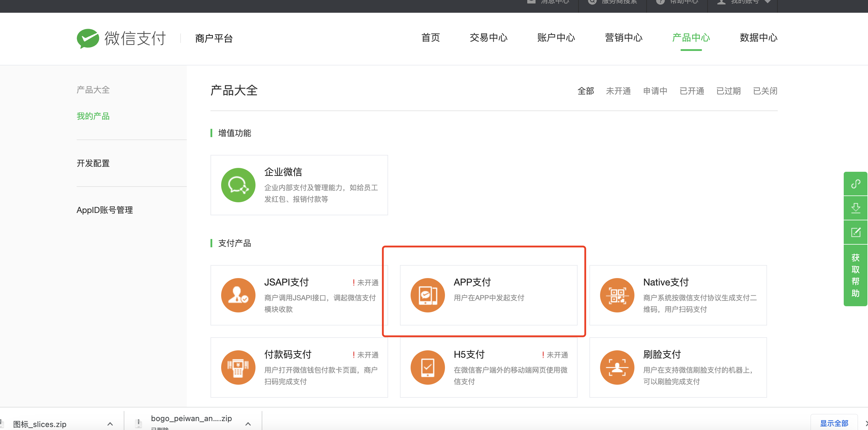Click 获取帮助 green help button

pyautogui.click(x=855, y=275)
